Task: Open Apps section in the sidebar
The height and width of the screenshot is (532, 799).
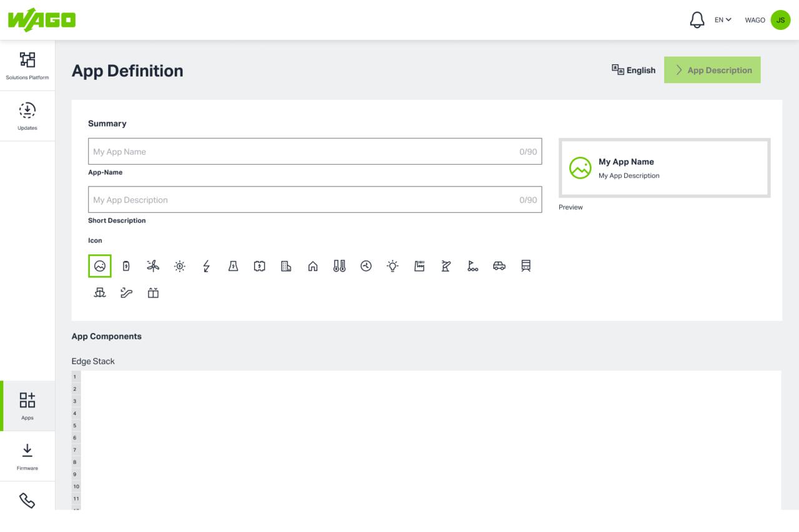Action: (27, 406)
